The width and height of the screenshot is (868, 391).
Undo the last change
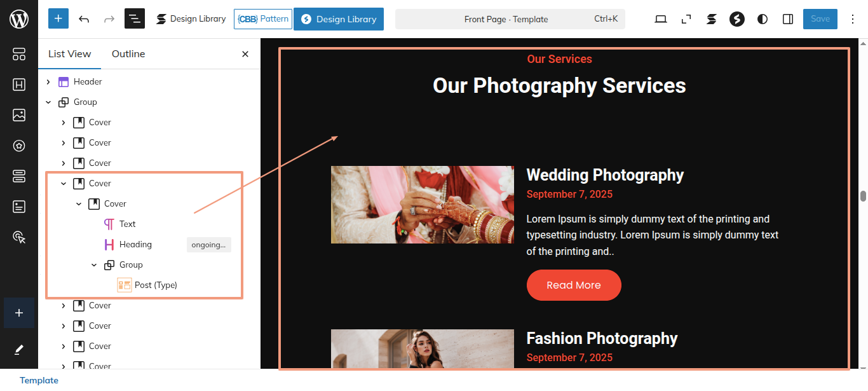[84, 19]
